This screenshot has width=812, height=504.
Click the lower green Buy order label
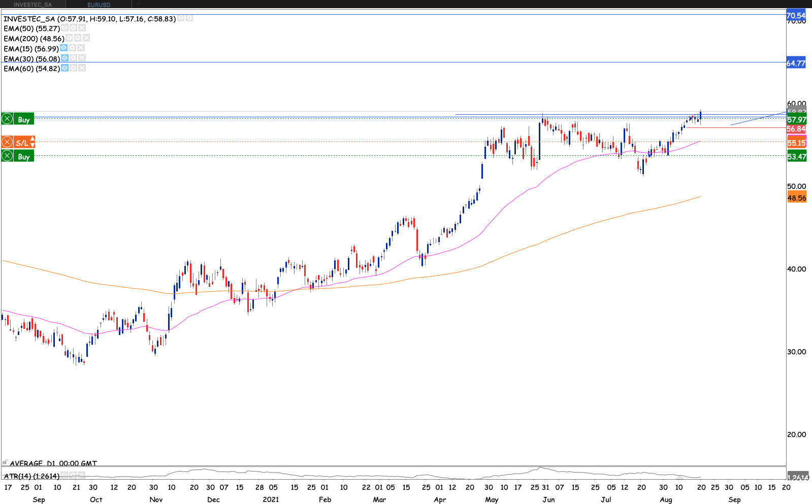point(24,156)
